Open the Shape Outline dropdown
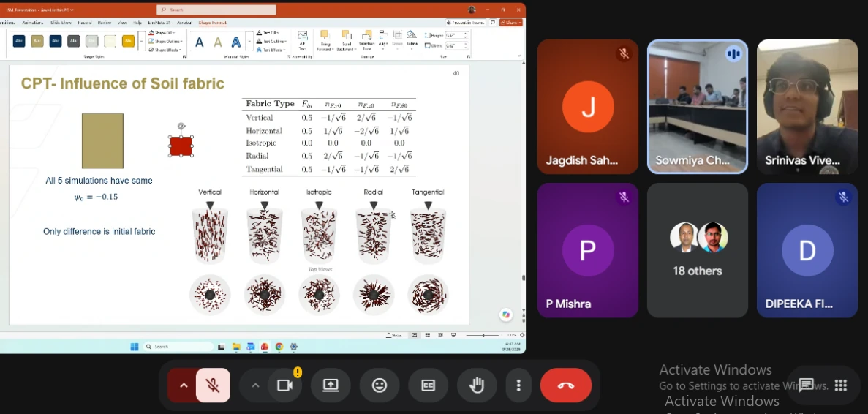The image size is (868, 414). pos(166,42)
